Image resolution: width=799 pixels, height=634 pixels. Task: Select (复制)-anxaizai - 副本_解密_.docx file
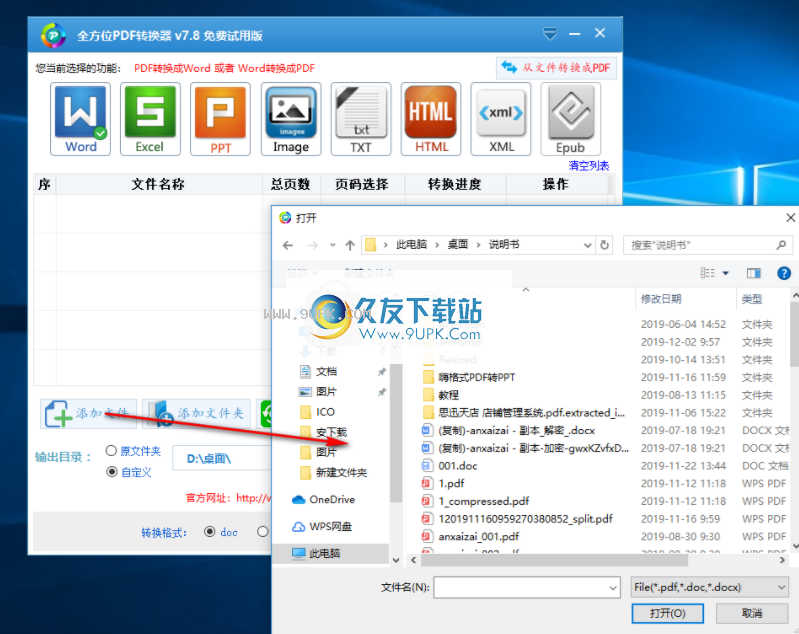516,431
